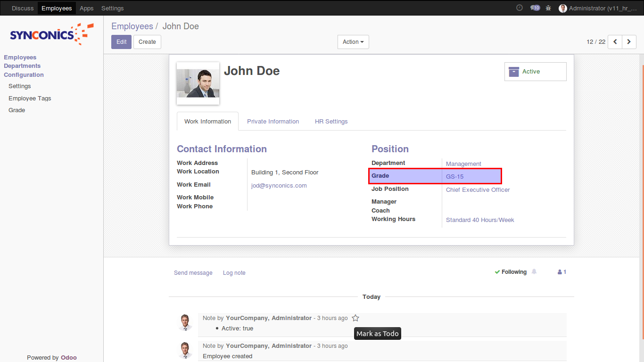Click the Create button
The width and height of the screenshot is (644, 362).
[x=147, y=42]
